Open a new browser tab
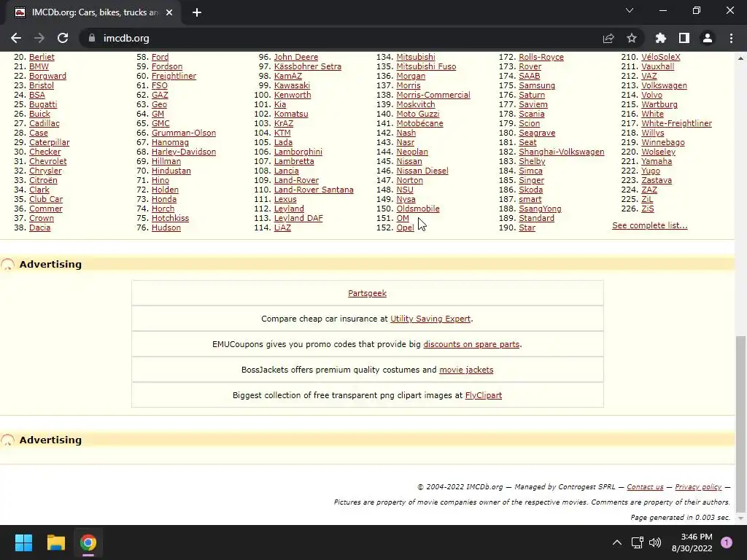The height and width of the screenshot is (560, 747). (197, 12)
